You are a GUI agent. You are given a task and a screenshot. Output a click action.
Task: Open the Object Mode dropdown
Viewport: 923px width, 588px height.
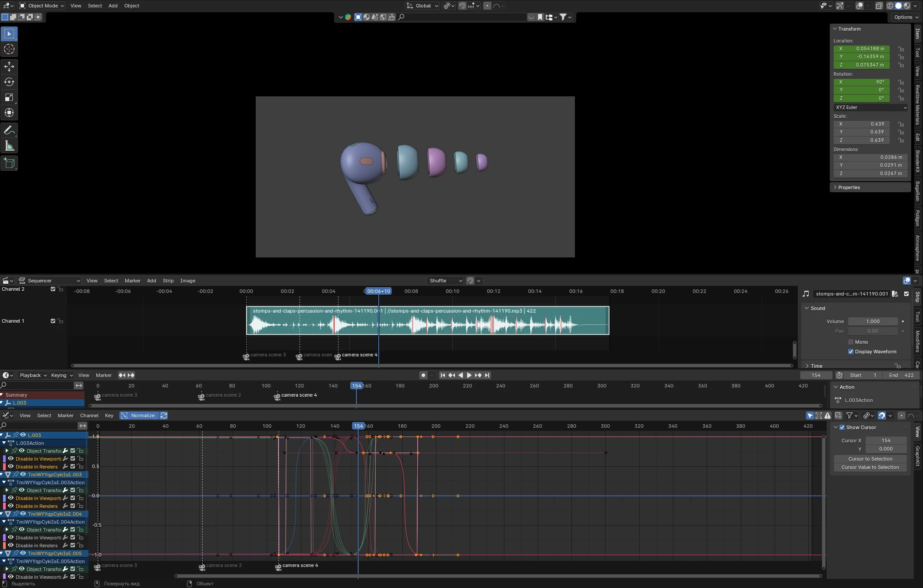42,6
